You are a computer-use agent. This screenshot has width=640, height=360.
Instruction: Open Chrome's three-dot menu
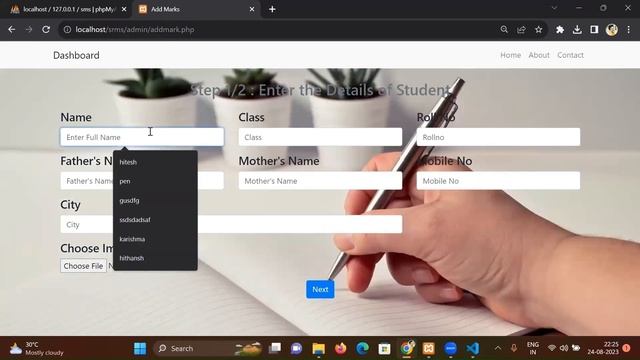point(629,29)
